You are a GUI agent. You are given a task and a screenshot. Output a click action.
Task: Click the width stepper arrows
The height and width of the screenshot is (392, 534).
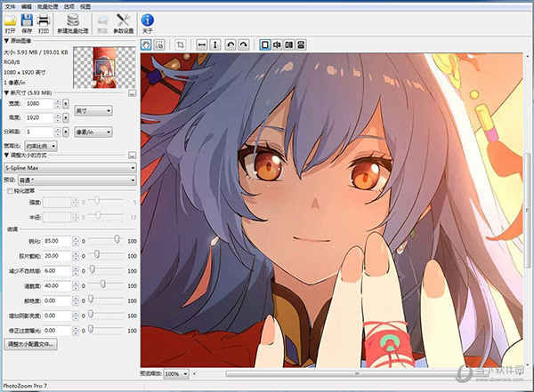[58, 104]
